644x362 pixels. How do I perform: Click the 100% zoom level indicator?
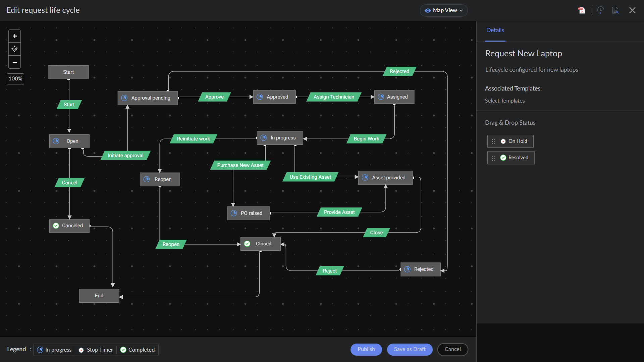(x=15, y=79)
